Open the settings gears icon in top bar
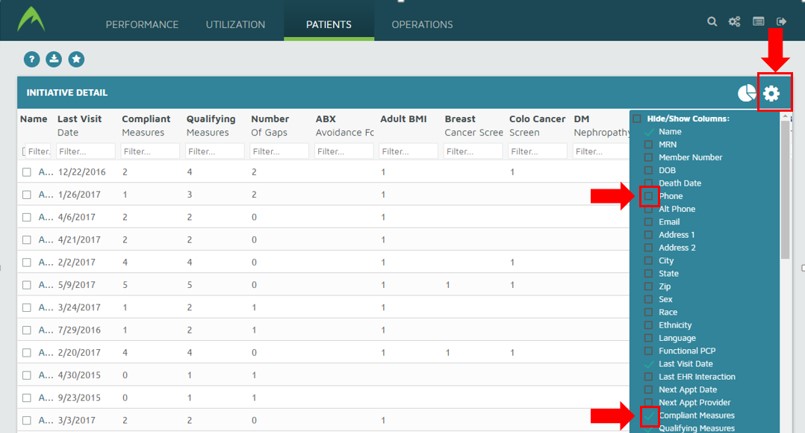The width and height of the screenshot is (805, 433). coord(735,22)
